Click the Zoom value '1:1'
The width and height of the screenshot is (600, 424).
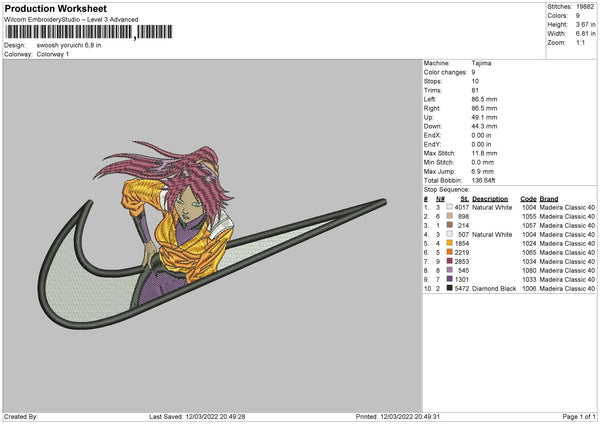pos(580,42)
